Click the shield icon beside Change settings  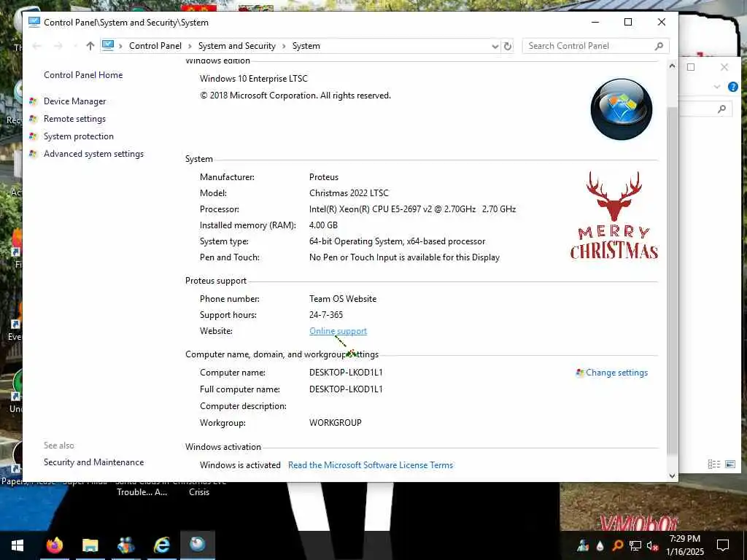[x=580, y=373]
